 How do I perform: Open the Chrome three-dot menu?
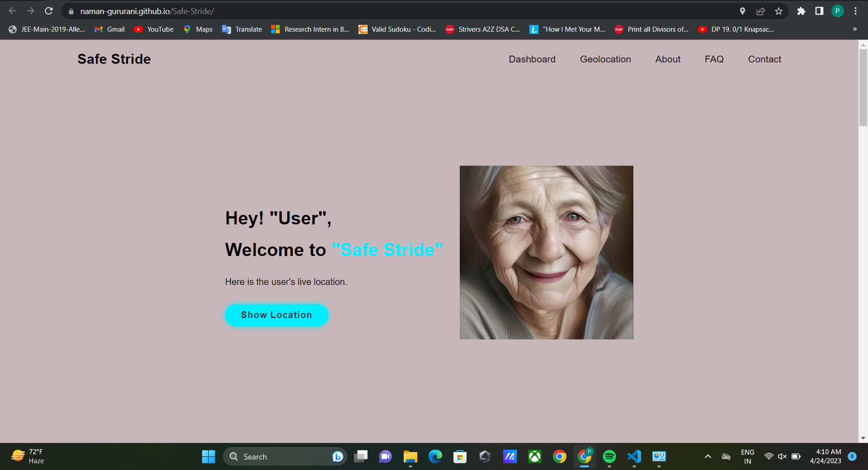pos(855,11)
